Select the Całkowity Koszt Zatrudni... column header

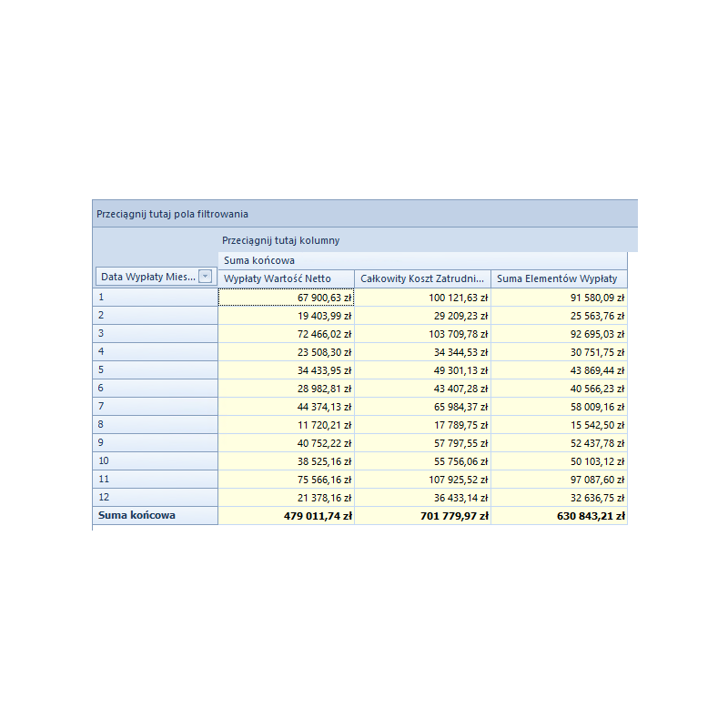click(422, 278)
